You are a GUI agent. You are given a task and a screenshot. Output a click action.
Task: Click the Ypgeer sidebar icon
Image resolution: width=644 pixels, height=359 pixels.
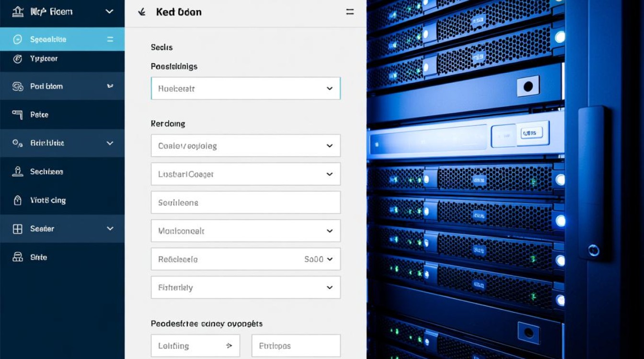point(18,59)
